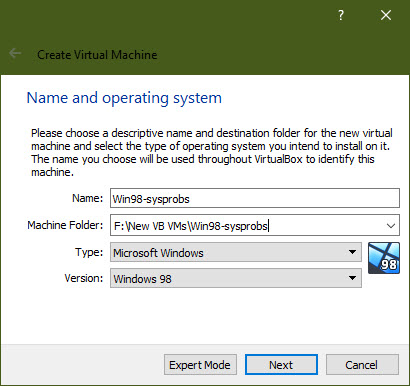Click the 'Name and operating system' heading
Screen dimensions: 410x386
pyautogui.click(x=124, y=98)
